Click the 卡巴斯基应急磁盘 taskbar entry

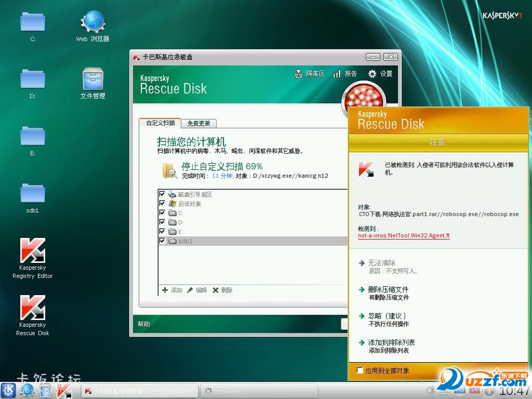140,391
